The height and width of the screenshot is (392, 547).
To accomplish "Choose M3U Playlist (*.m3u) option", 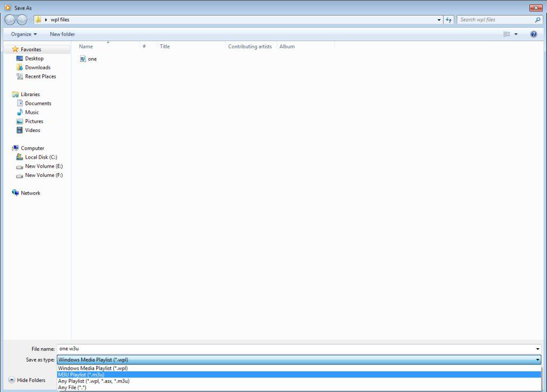I will coord(299,374).
